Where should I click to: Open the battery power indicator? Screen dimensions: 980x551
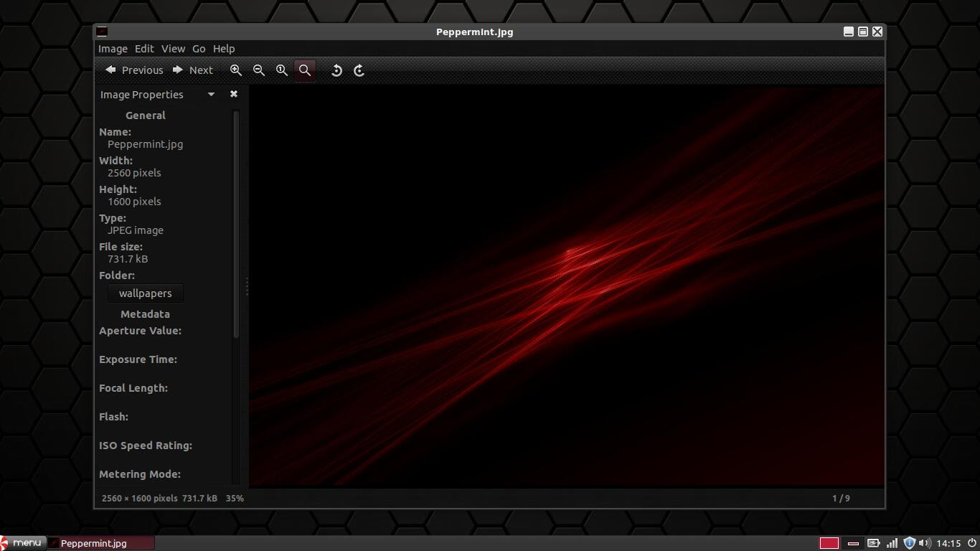click(873, 543)
